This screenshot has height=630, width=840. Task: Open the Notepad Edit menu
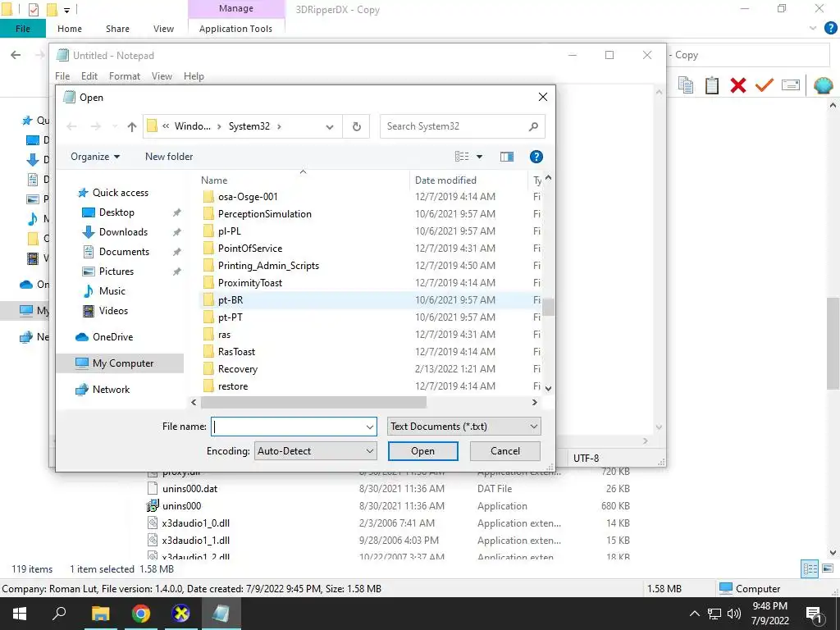tap(89, 76)
